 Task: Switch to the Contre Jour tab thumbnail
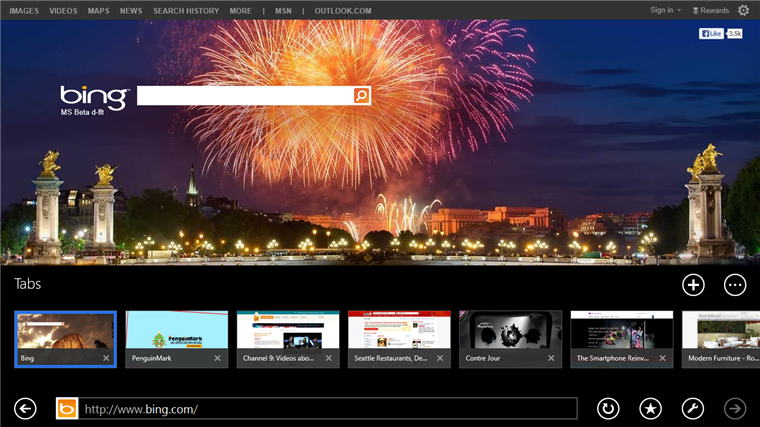click(x=510, y=339)
